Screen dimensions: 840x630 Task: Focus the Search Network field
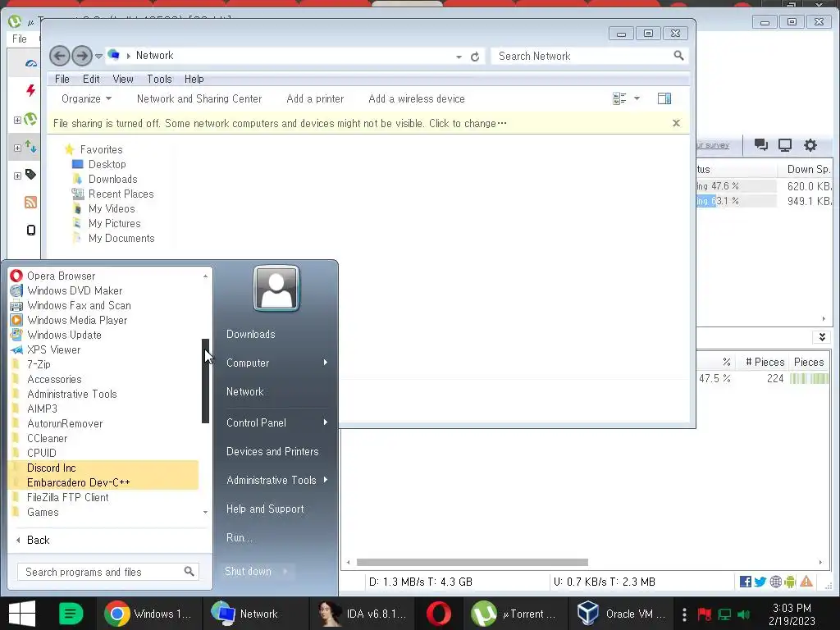click(x=588, y=56)
